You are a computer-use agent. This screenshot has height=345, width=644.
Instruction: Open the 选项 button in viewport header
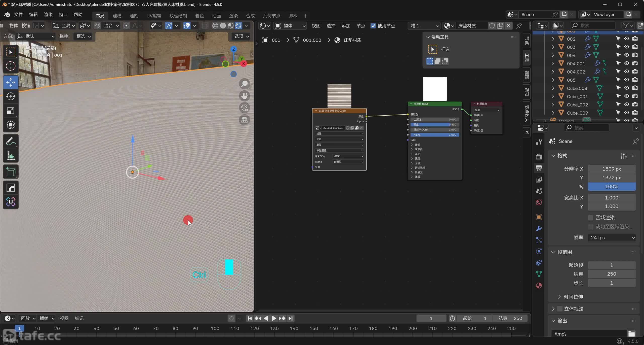(x=241, y=36)
